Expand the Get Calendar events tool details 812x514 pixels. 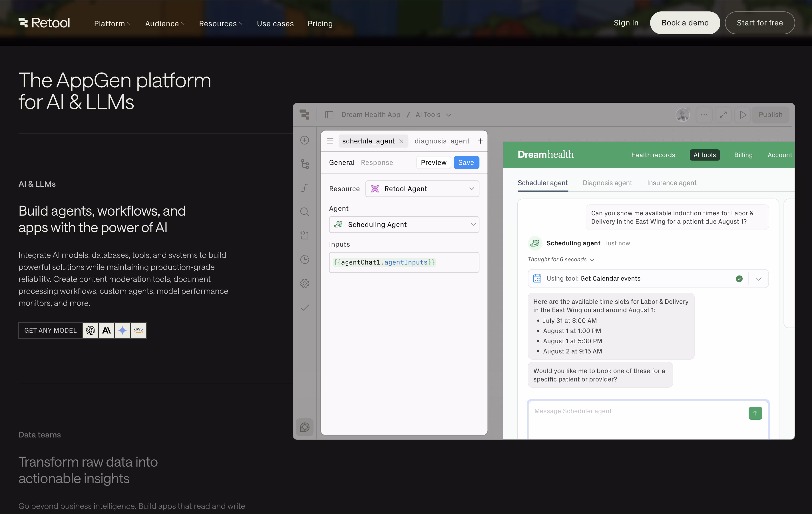(x=759, y=279)
